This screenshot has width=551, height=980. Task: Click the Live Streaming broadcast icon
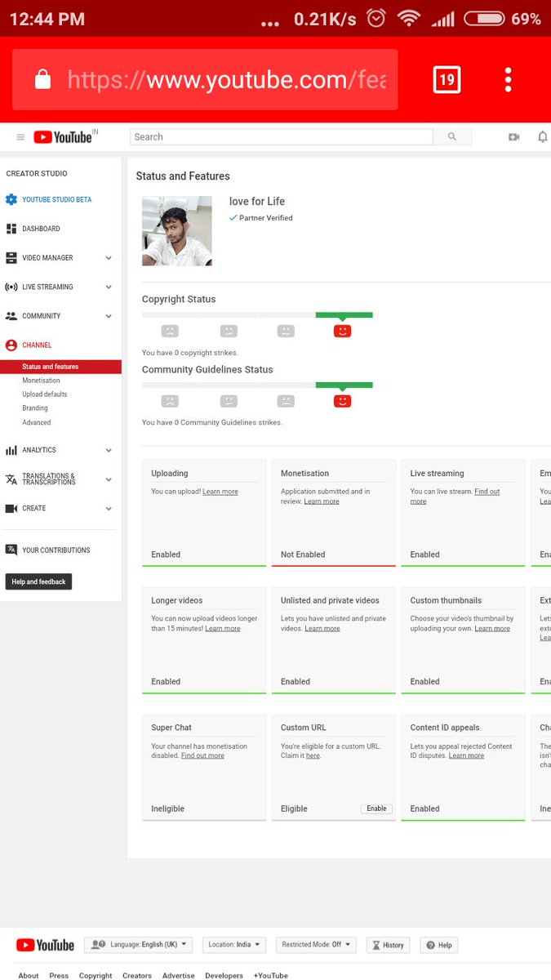point(11,287)
